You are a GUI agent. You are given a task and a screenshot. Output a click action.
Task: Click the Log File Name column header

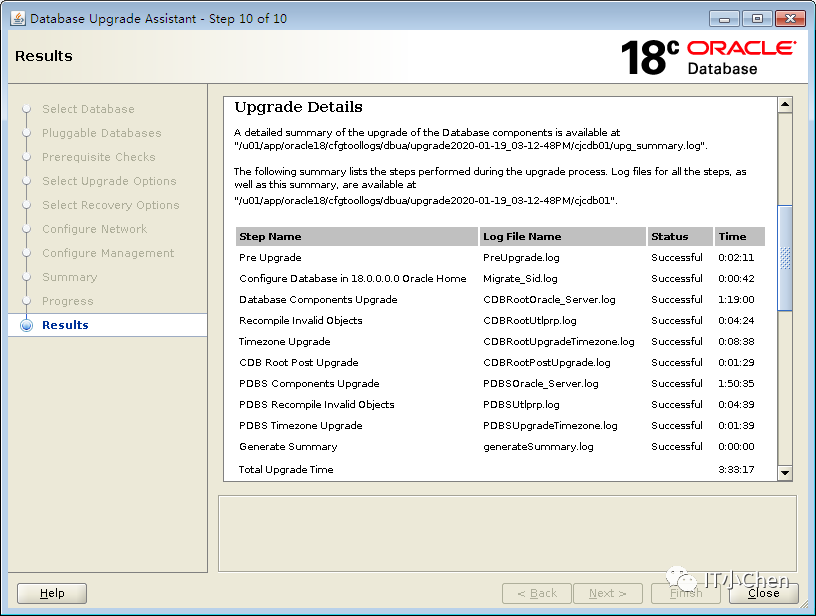[x=563, y=236]
